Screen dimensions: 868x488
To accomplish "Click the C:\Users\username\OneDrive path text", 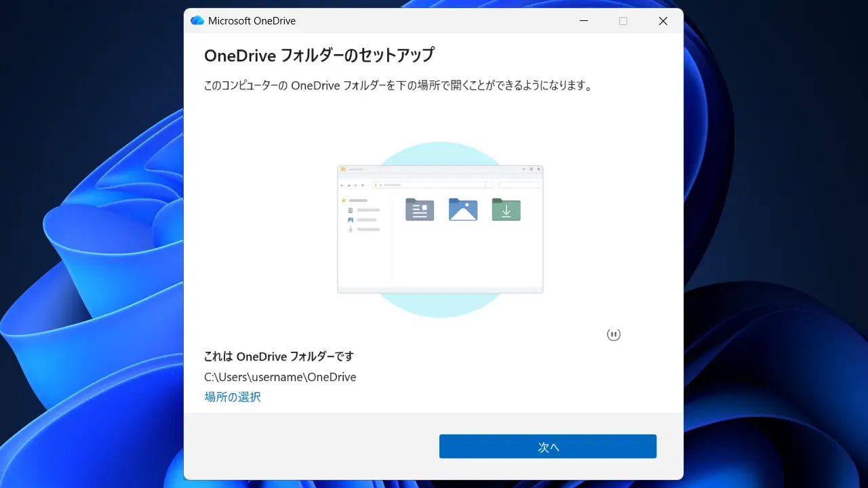I will [280, 377].
